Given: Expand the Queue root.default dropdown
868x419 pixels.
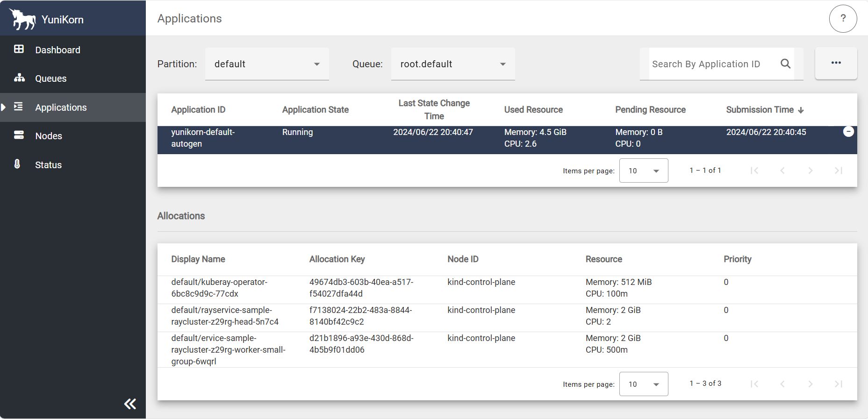Looking at the screenshot, I should [x=452, y=64].
